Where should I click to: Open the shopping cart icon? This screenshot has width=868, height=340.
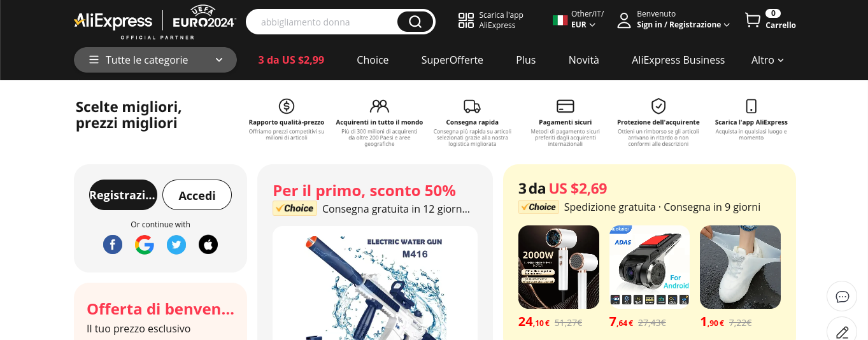pyautogui.click(x=753, y=20)
